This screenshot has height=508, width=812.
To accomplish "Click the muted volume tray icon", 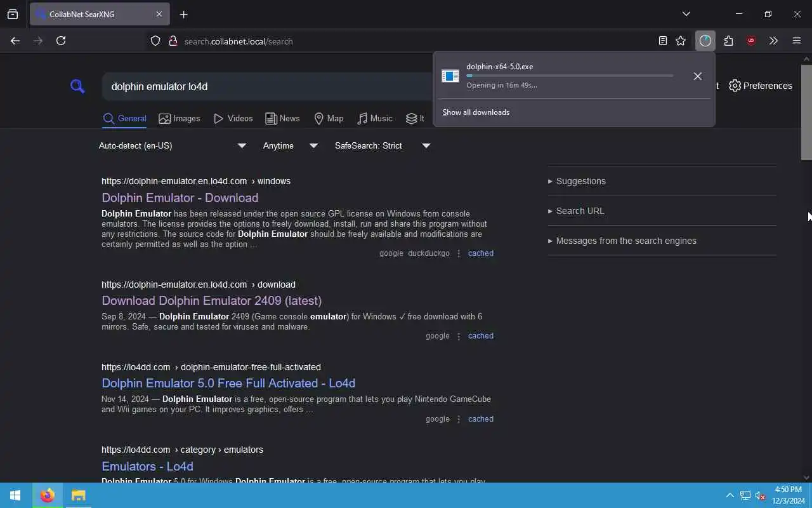I will pos(760,495).
